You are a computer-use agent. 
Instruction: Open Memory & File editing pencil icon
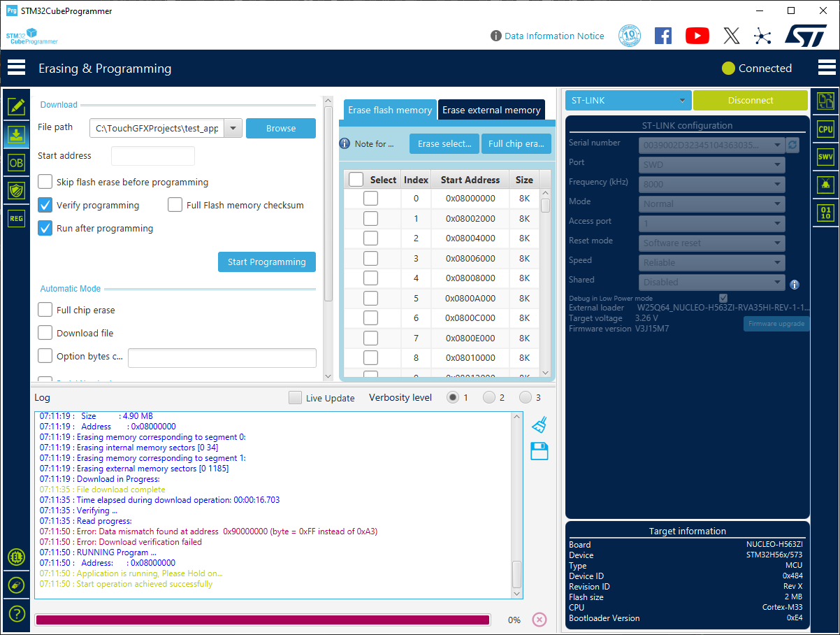pos(16,106)
